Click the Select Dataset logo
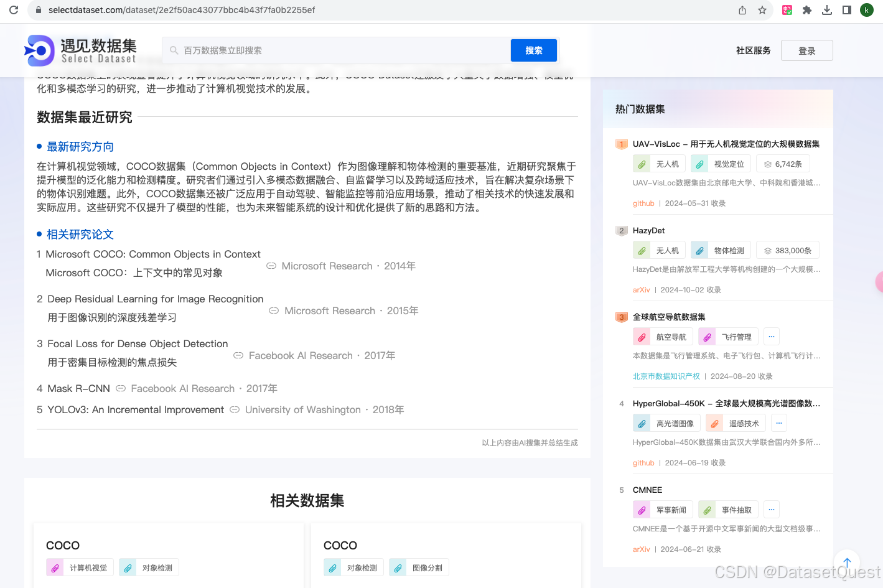Image resolution: width=883 pixels, height=588 pixels. pos(80,50)
